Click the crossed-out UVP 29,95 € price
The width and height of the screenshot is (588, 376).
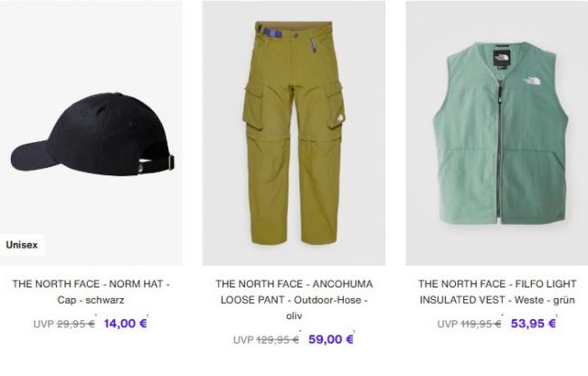click(x=64, y=324)
